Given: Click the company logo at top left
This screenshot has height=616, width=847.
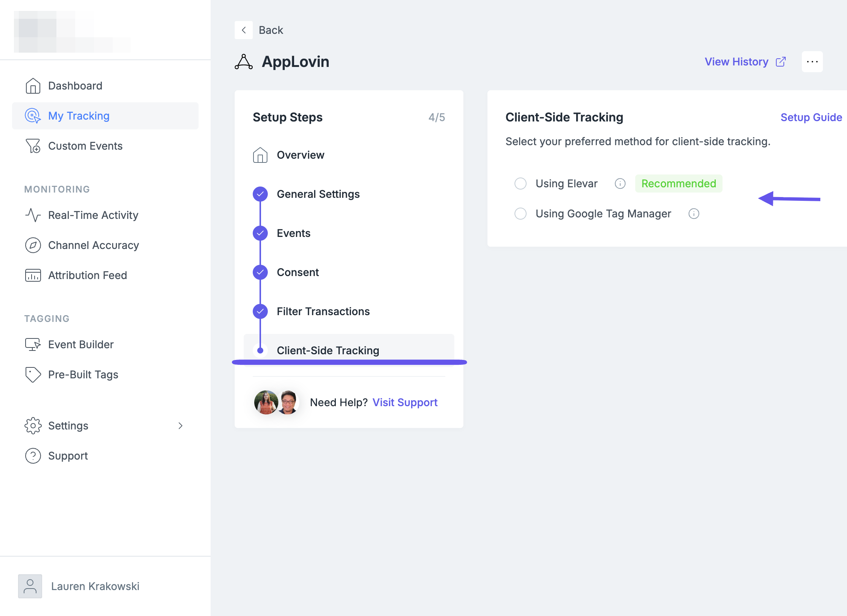Looking at the screenshot, I should click(x=72, y=32).
